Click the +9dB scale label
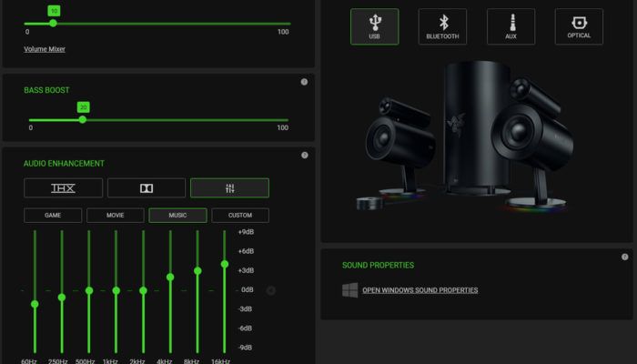Image resolution: width=637 pixels, height=364 pixels. coord(246,232)
